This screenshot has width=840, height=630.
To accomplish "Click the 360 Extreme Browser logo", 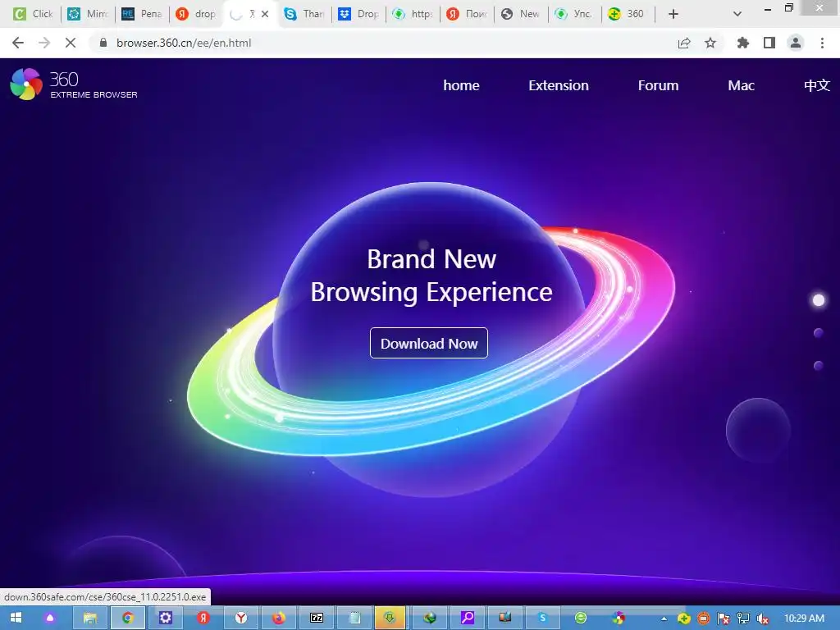I will 74,84.
